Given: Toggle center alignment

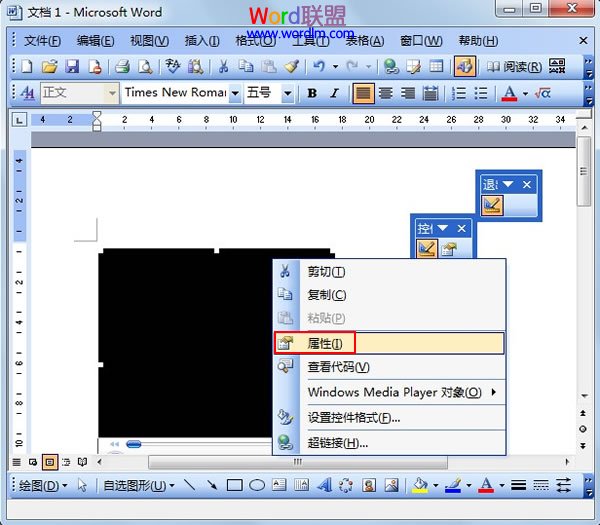Looking at the screenshot, I should (386, 93).
